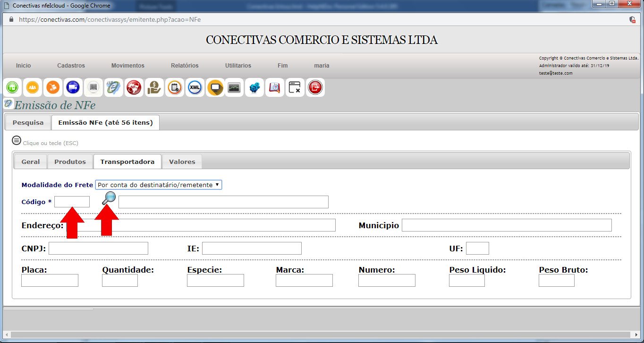Click the magnifying glass search icon

point(109,198)
